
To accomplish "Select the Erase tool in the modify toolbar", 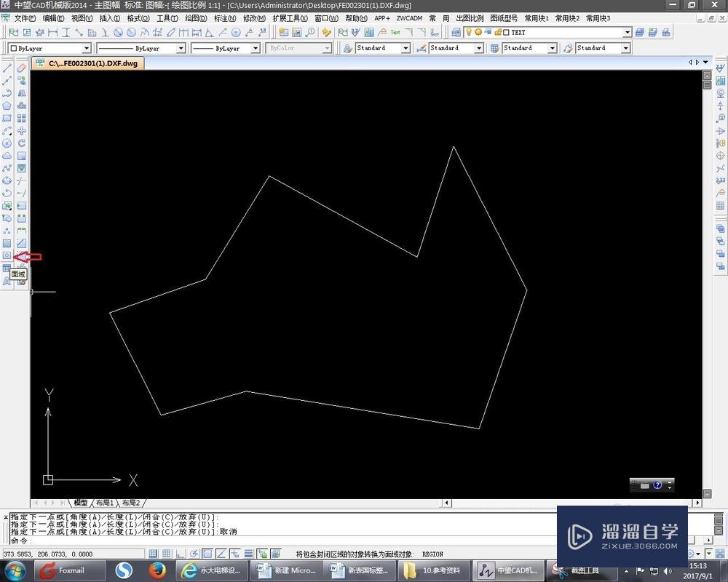I will 21,66.
